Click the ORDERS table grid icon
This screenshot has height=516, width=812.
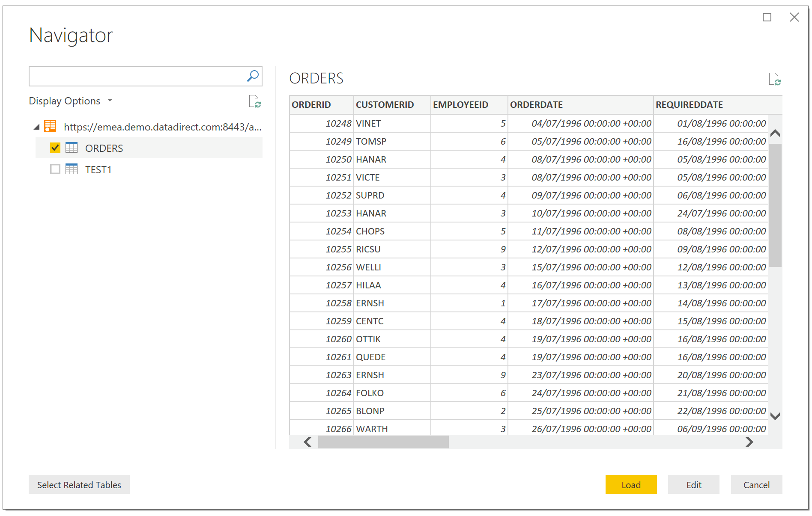point(72,148)
